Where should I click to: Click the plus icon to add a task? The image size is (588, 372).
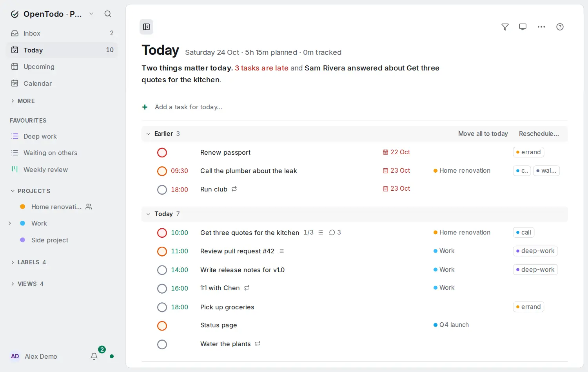145,107
